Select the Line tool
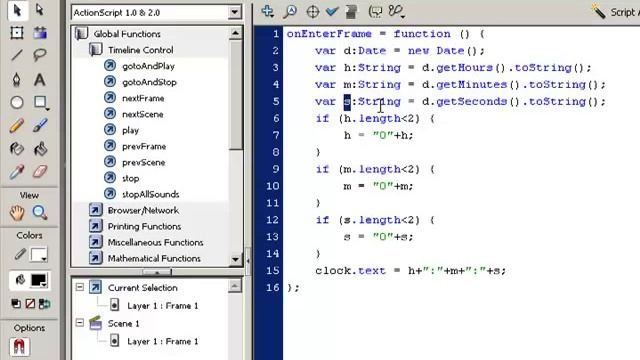Screen dimensions: 640x360 tap(17, 54)
